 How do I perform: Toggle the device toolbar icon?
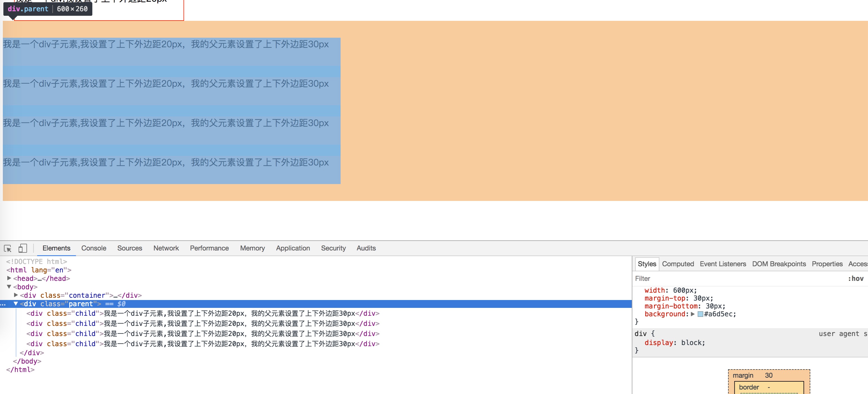pyautogui.click(x=23, y=249)
